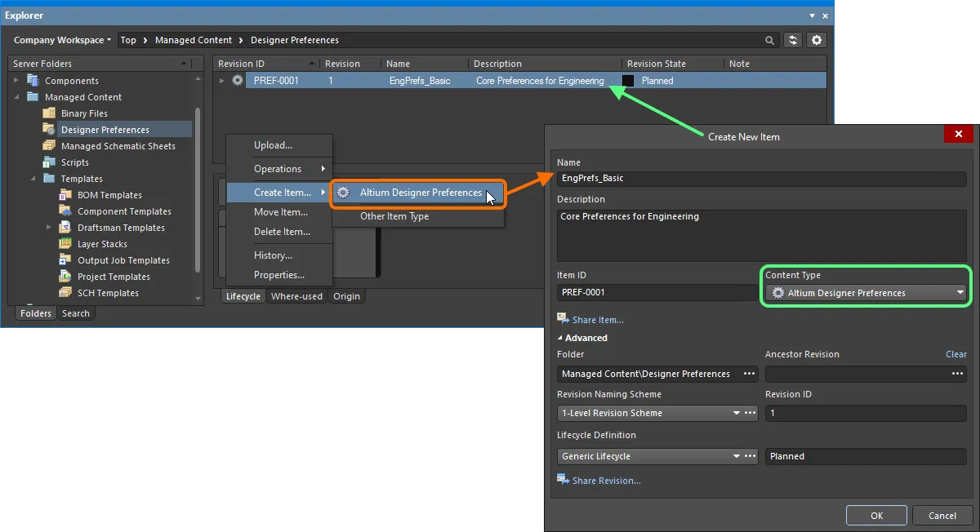Switch to the Search tab
980x532 pixels.
[76, 313]
